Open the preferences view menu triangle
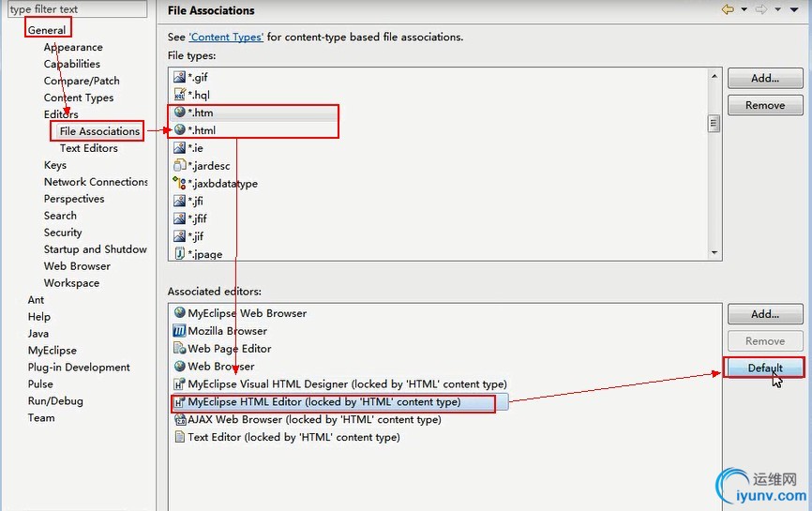The width and height of the screenshot is (812, 511). tap(794, 9)
